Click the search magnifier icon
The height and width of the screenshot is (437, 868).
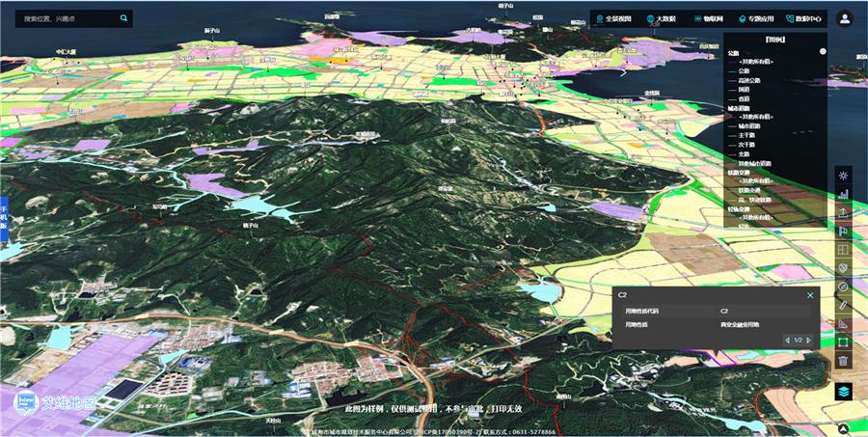pos(123,18)
